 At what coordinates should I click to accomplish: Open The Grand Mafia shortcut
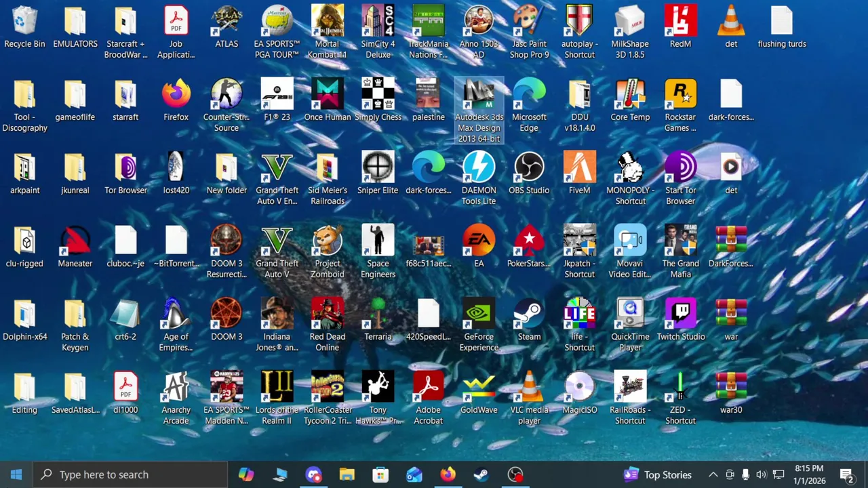point(680,251)
